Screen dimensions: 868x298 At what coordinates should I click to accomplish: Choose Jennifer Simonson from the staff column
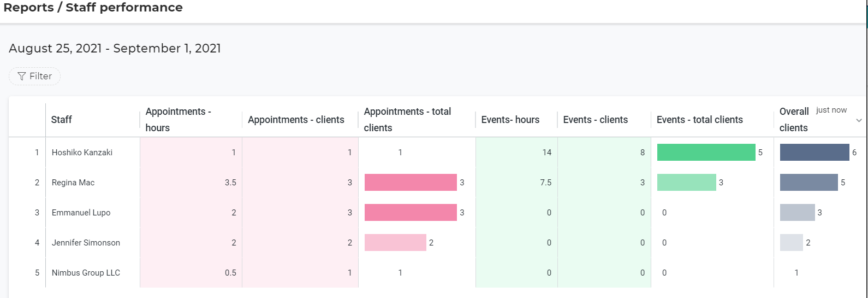[86, 243]
